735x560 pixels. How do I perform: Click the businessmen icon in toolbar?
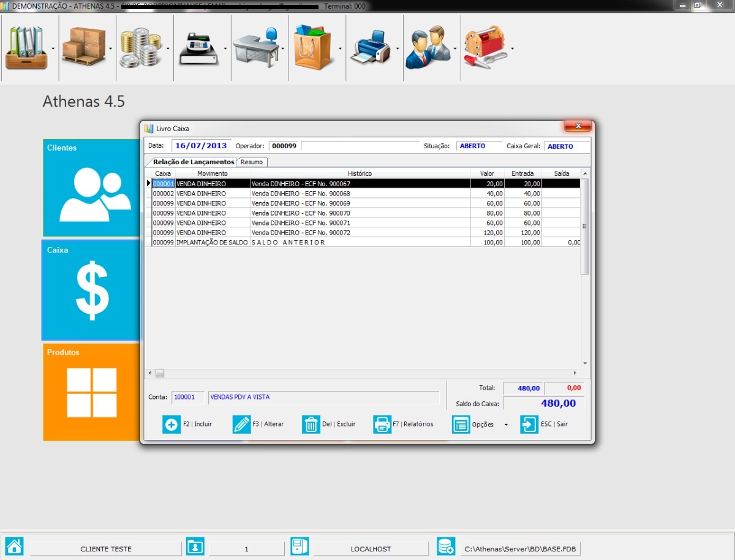click(428, 48)
